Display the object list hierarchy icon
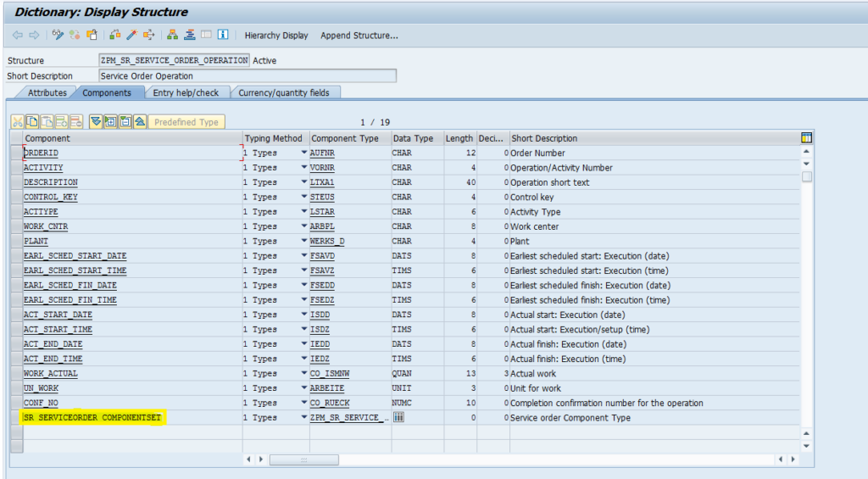The width and height of the screenshot is (868, 479). tap(173, 35)
